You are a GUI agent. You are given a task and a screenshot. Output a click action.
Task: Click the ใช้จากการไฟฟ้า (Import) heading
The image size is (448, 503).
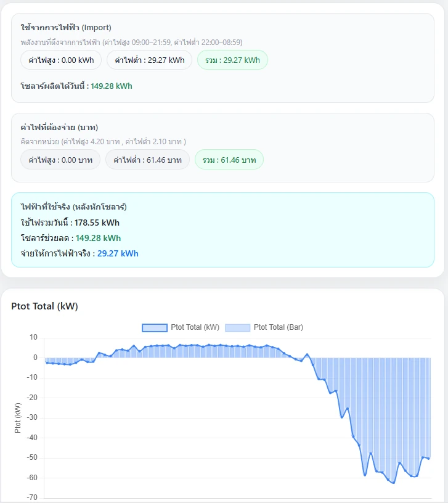pos(66,28)
